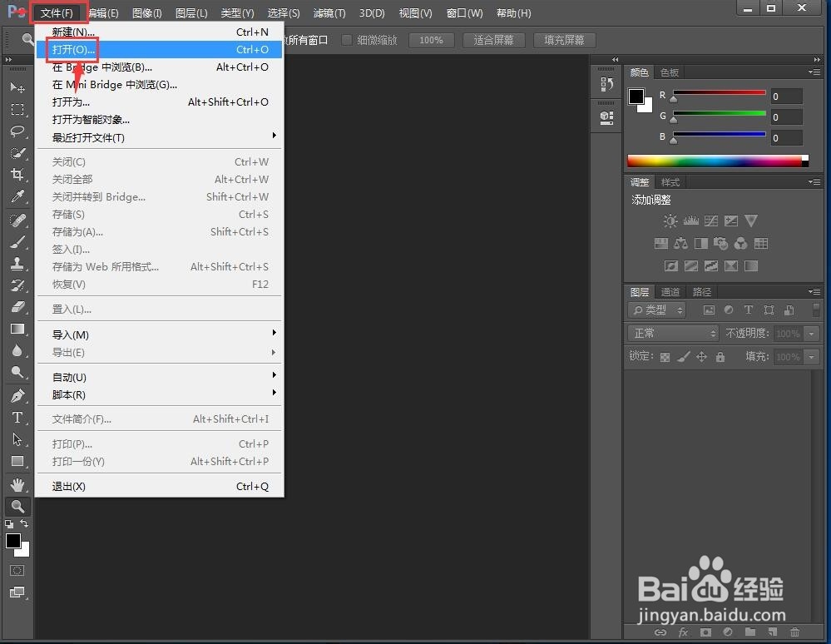This screenshot has width=831, height=644.
Task: Select the Pen tool
Action: 17,395
